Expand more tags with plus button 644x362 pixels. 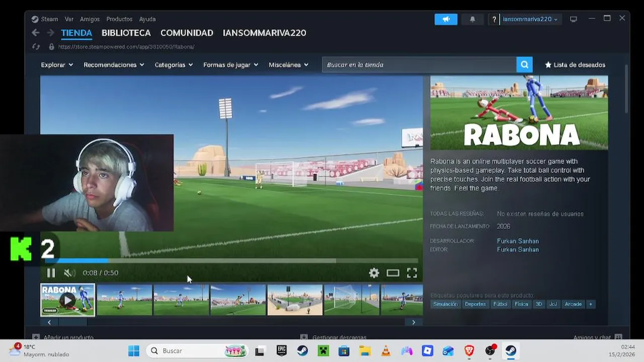click(x=591, y=304)
